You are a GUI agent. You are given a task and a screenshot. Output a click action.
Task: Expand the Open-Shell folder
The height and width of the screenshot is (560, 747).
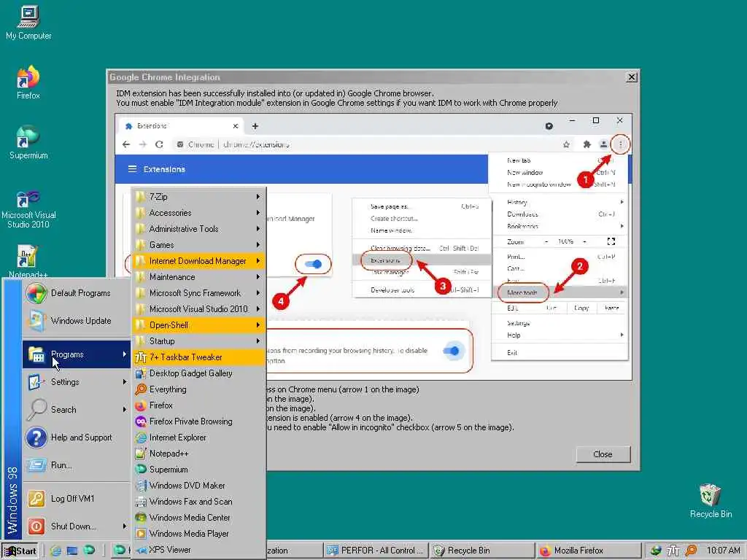coord(198,325)
